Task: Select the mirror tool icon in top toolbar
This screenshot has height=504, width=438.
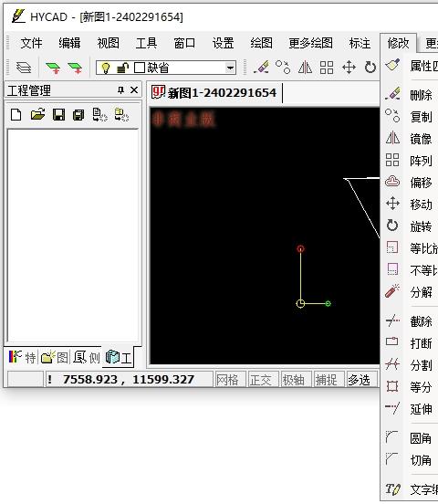Action: [305, 68]
